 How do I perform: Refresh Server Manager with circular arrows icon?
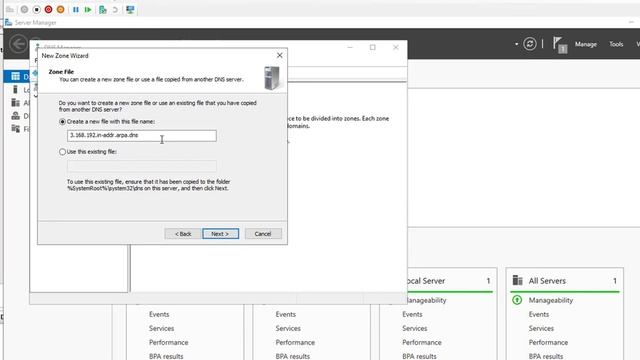click(530, 44)
